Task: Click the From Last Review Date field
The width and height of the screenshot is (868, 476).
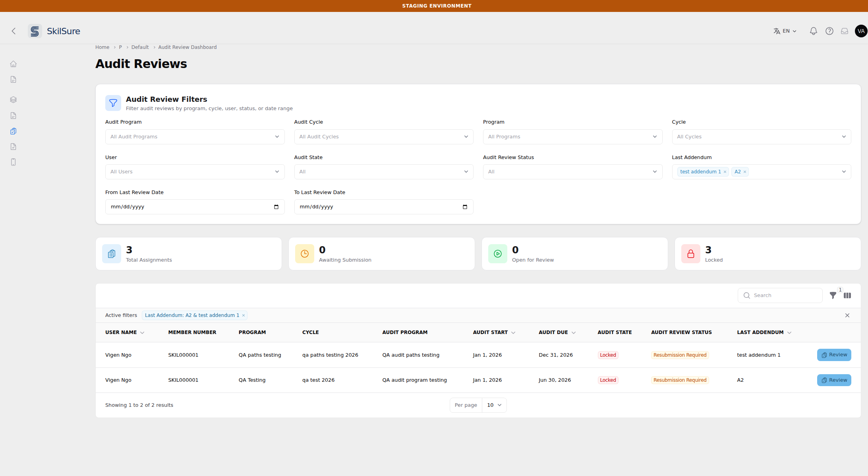Action: 195,207
